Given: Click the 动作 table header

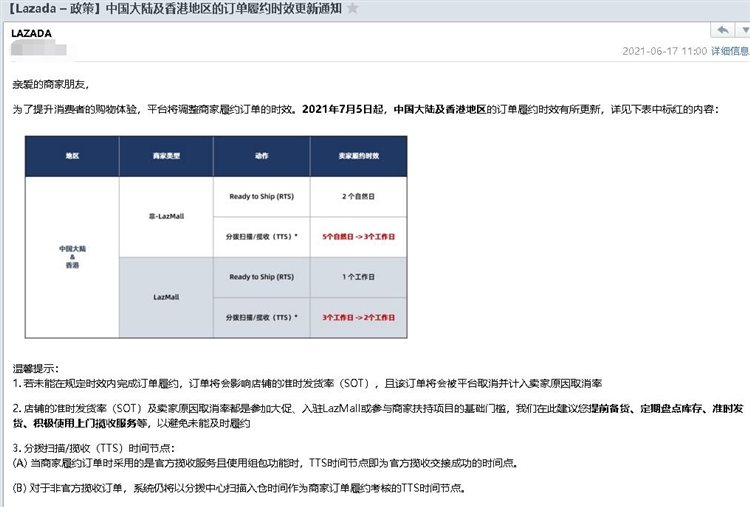Looking at the screenshot, I should click(262, 156).
